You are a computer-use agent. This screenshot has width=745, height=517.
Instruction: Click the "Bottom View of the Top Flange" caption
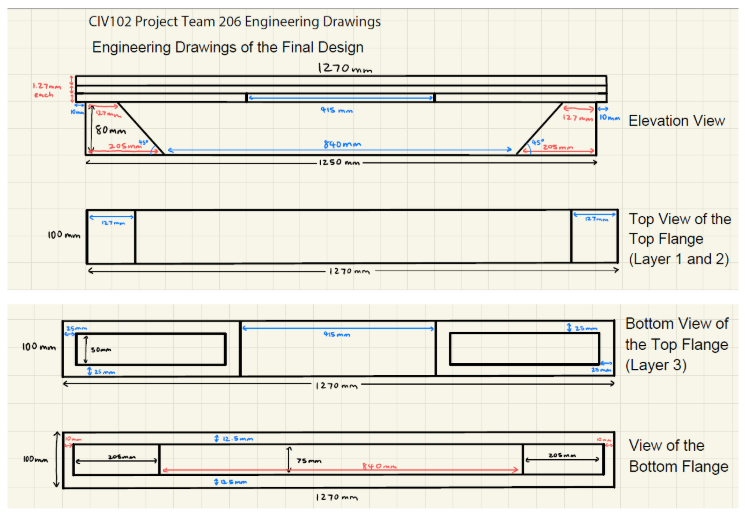coord(677,344)
